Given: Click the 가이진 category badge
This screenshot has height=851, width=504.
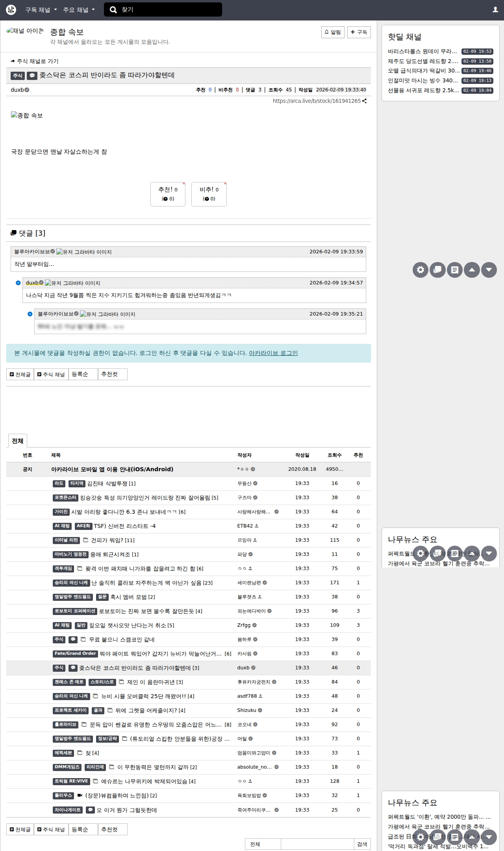Looking at the screenshot, I should coord(61,512).
